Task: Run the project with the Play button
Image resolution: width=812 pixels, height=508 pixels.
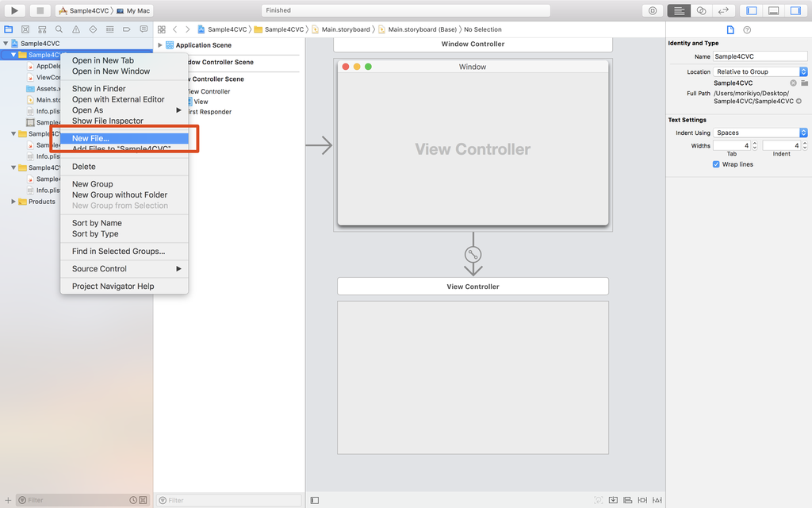Action: (x=15, y=10)
